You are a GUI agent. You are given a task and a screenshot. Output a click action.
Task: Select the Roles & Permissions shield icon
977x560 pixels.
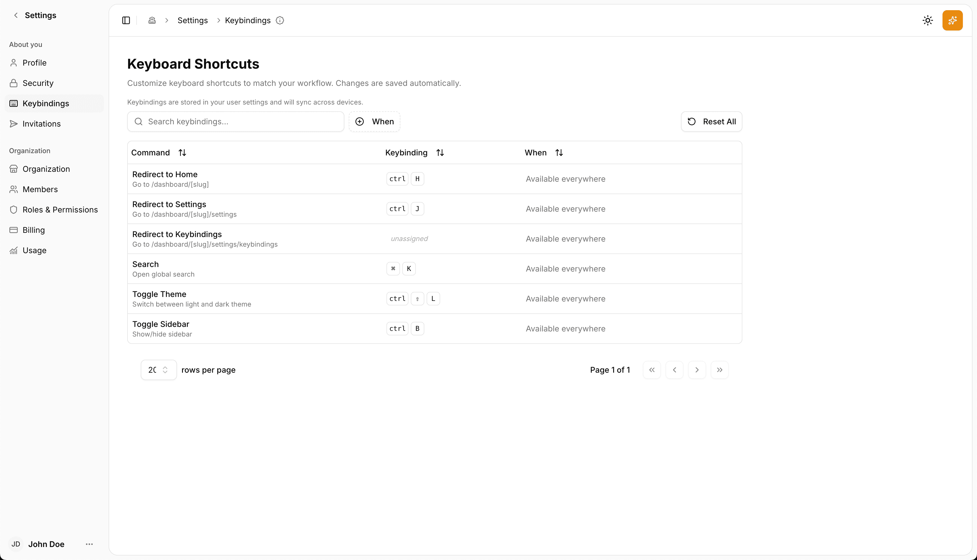tap(14, 210)
